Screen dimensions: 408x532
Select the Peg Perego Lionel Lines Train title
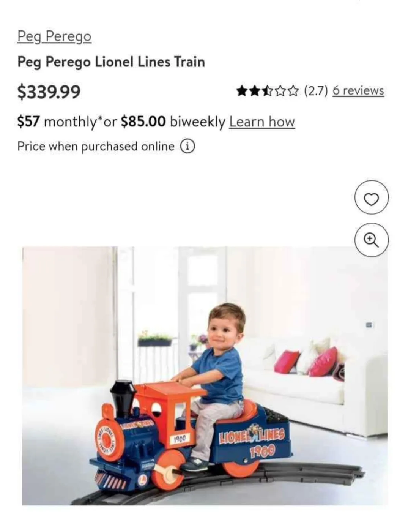click(111, 62)
